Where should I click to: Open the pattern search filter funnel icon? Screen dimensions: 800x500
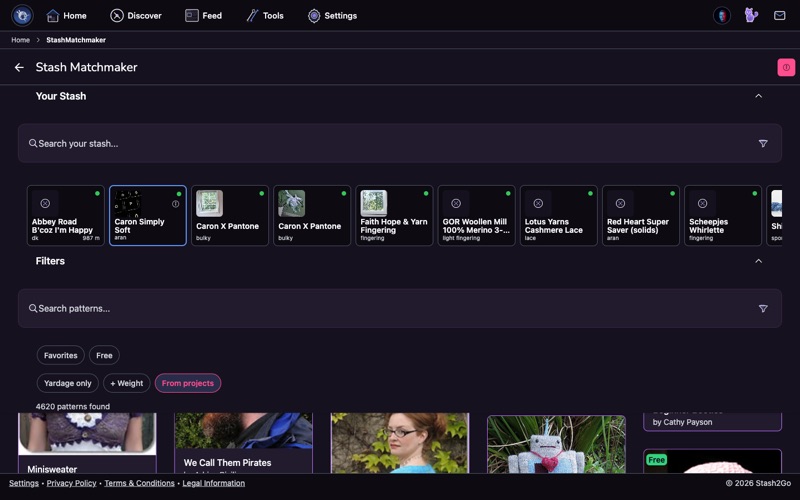click(x=763, y=309)
